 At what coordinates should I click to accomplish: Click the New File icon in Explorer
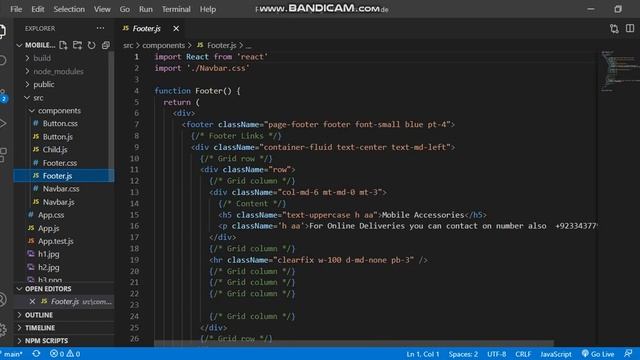click(x=63, y=45)
